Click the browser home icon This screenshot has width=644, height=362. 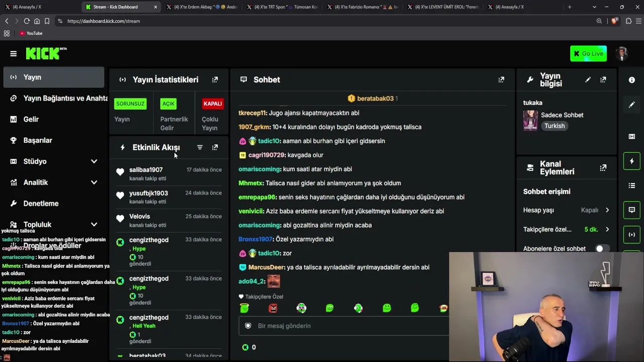pyautogui.click(x=37, y=21)
